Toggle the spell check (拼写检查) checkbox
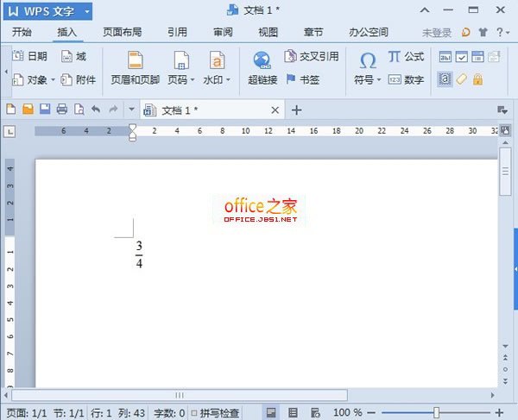Viewport: 518px width, 420px height. click(x=194, y=413)
